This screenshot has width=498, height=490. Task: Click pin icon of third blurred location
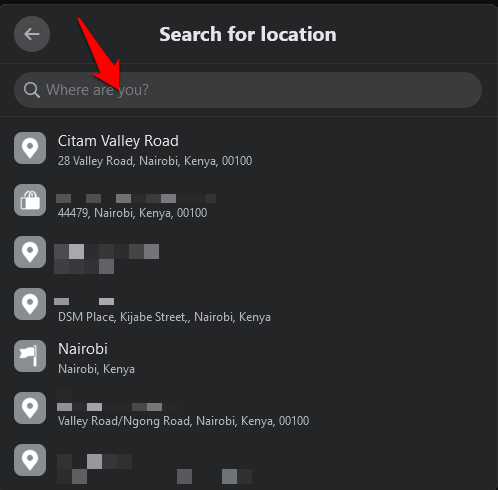click(30, 252)
